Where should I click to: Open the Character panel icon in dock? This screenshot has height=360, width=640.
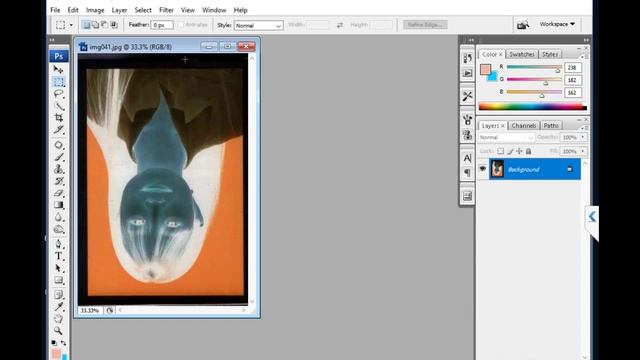pyautogui.click(x=467, y=158)
